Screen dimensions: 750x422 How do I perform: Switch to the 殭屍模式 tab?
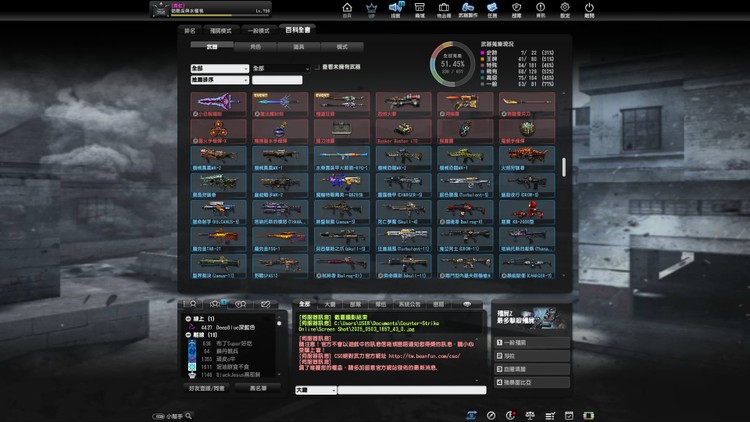coord(221,31)
